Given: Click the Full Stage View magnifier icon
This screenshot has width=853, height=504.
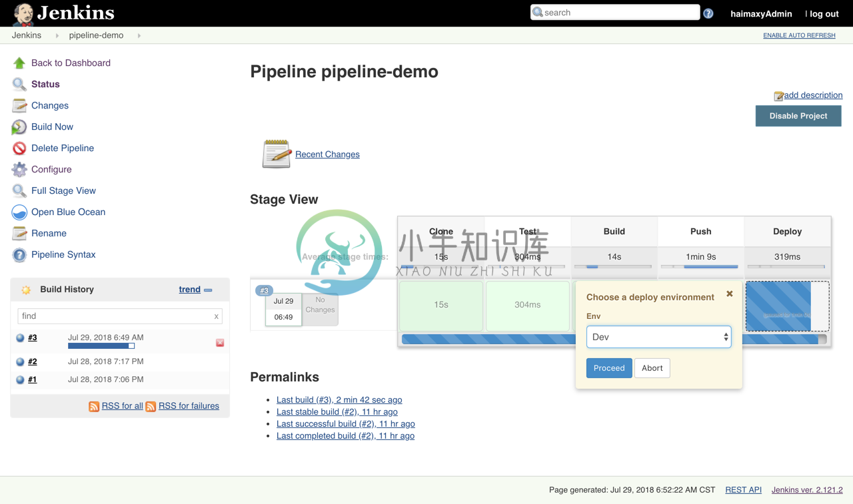Looking at the screenshot, I should (19, 191).
